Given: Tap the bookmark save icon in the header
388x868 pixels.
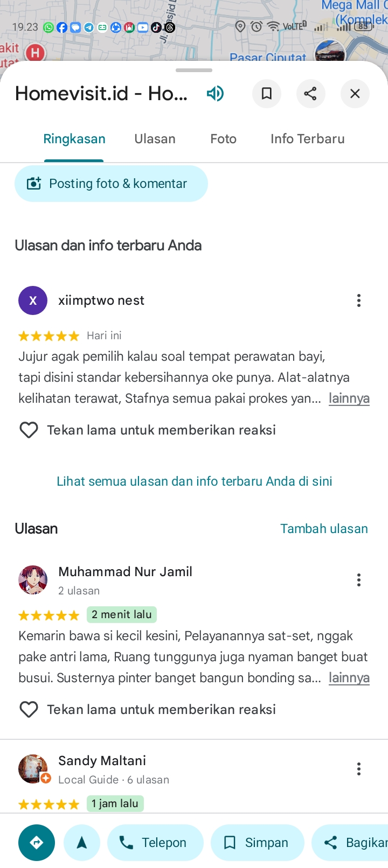Looking at the screenshot, I should [267, 94].
